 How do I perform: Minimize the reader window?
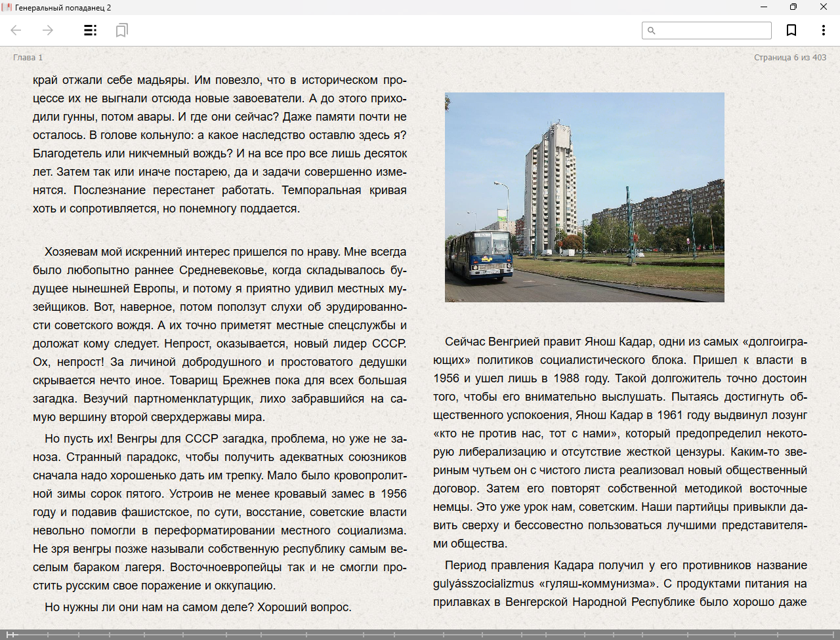[x=763, y=7]
